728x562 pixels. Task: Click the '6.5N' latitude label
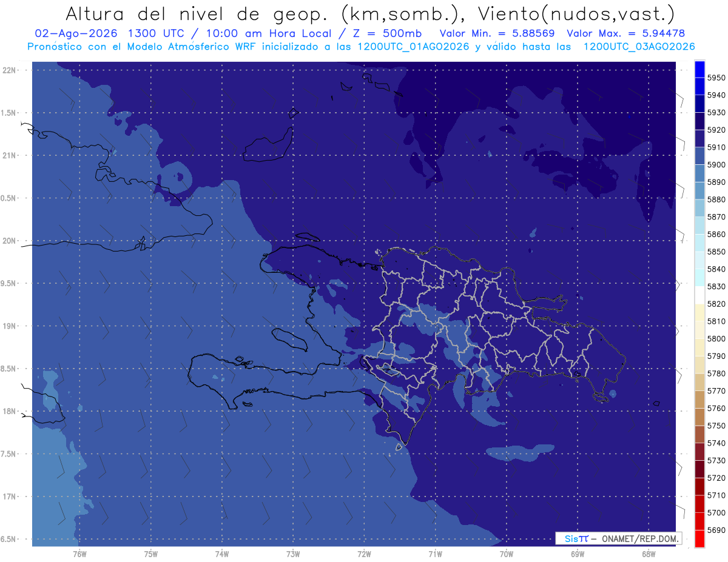9,539
